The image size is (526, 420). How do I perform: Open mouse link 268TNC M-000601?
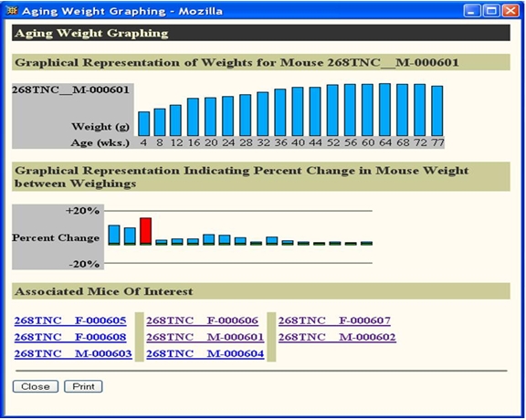205,337
